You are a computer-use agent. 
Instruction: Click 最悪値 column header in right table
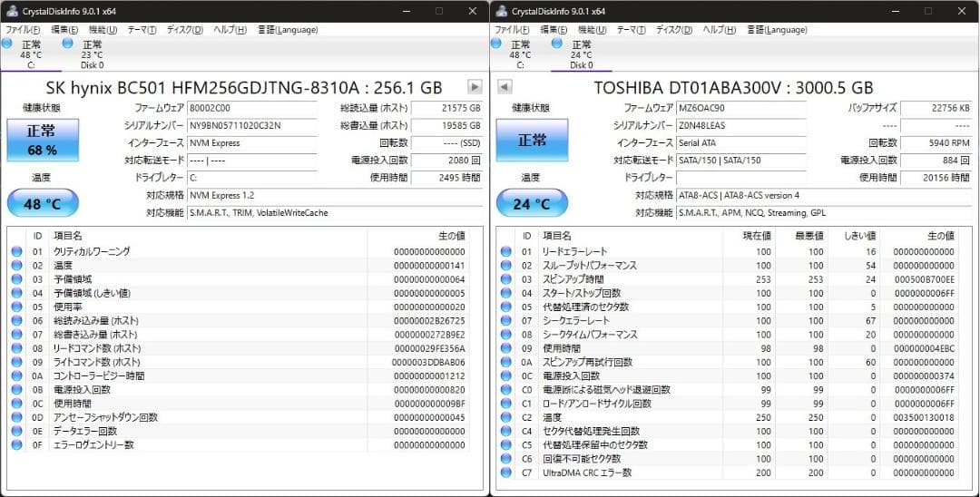coord(800,236)
